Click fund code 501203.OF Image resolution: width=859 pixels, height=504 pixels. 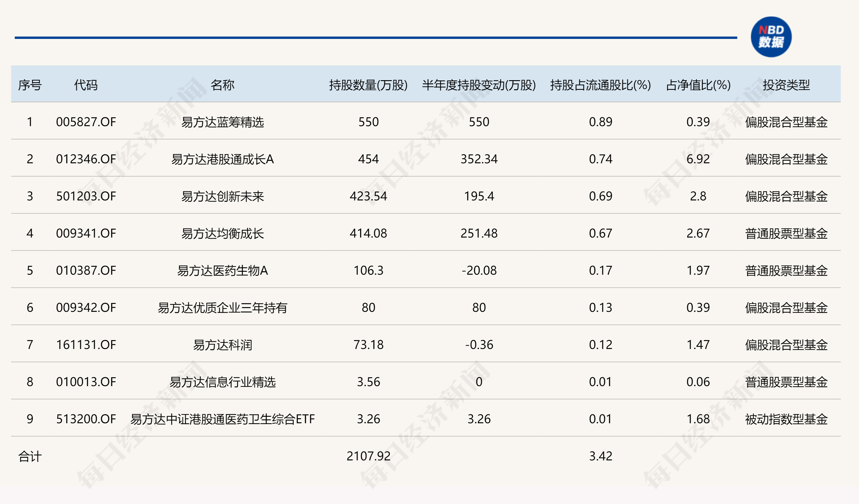pyautogui.click(x=86, y=196)
